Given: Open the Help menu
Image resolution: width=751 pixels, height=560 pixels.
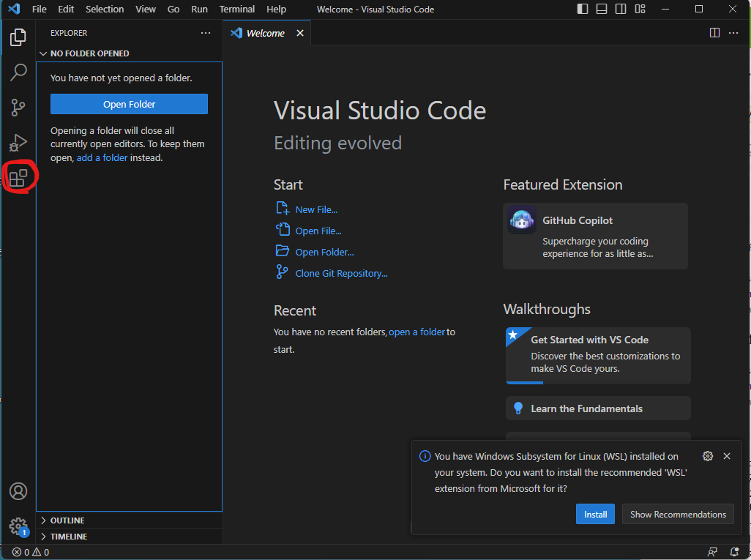Looking at the screenshot, I should pyautogui.click(x=277, y=9).
